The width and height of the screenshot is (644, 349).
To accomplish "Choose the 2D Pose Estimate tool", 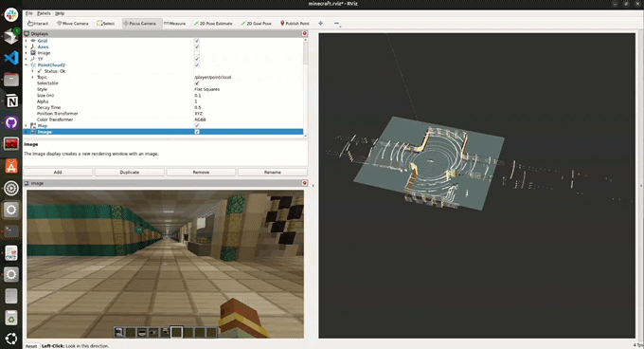I will (x=213, y=24).
